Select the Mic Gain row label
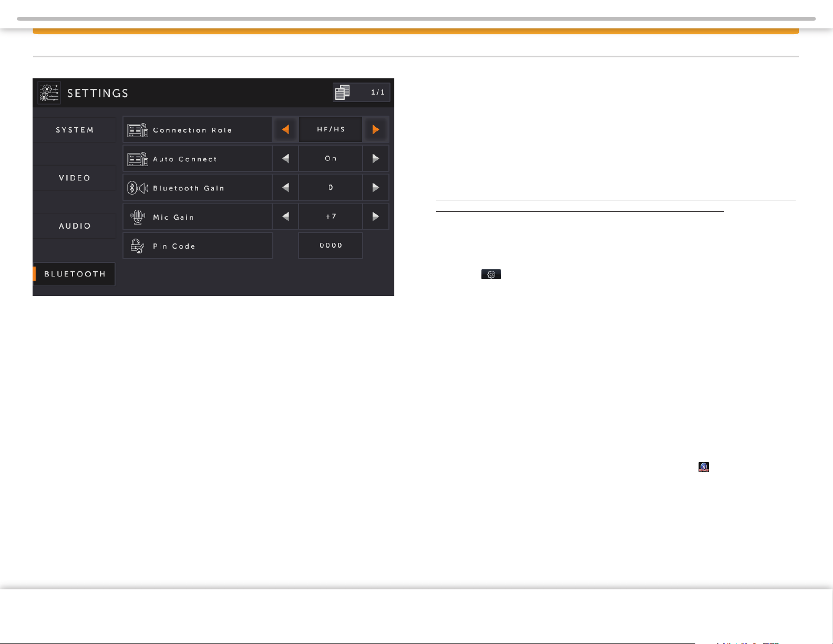Viewport: 833px width, 644px height. point(173,217)
